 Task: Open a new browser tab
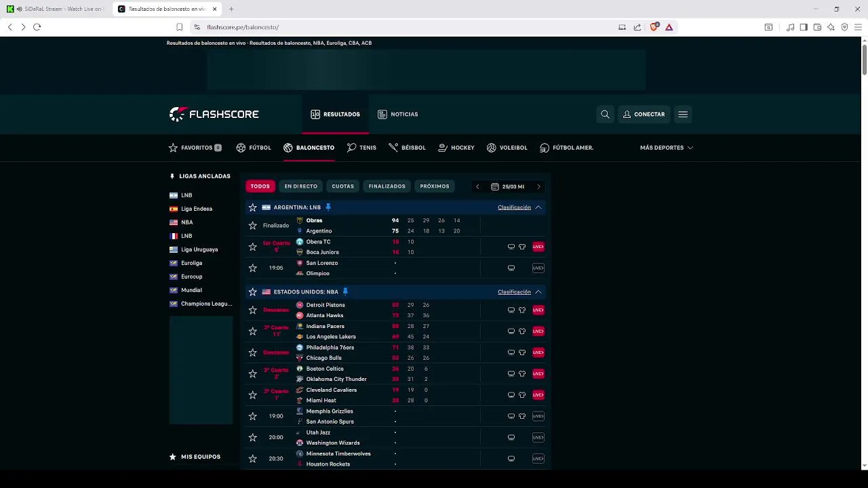pos(231,9)
